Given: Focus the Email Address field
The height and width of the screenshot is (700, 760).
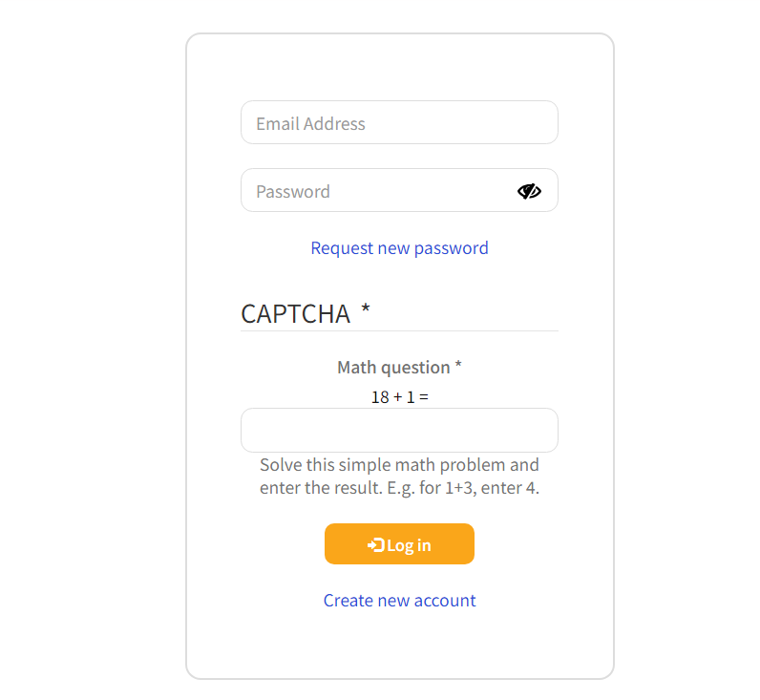Looking at the screenshot, I should point(399,123).
